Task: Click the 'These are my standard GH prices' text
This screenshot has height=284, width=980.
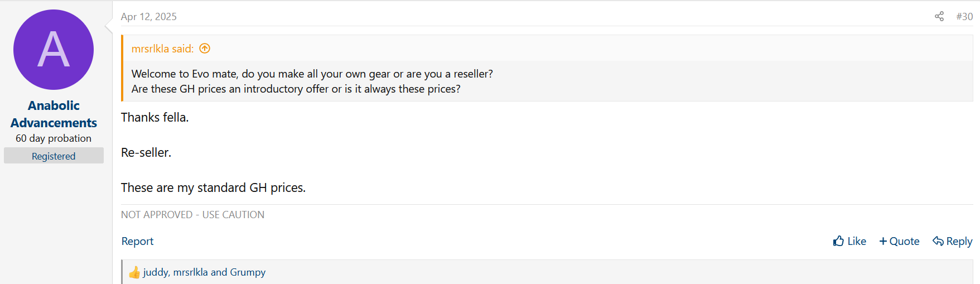Action: pyautogui.click(x=213, y=187)
